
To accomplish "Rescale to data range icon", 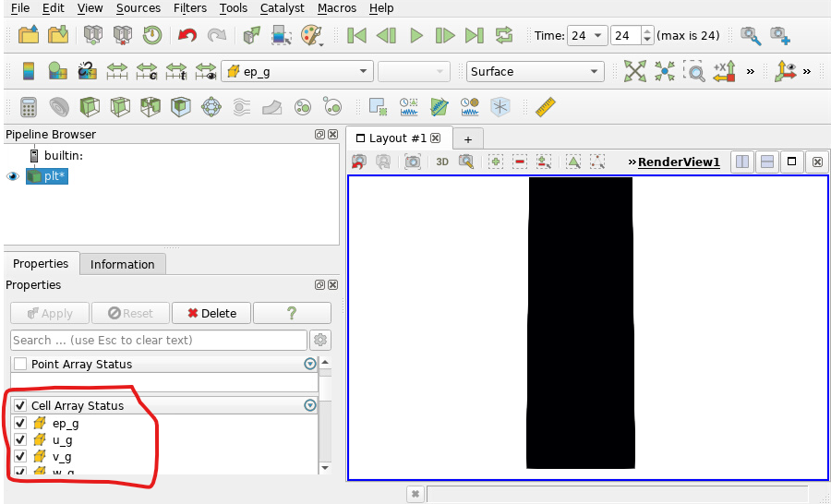I will point(117,71).
